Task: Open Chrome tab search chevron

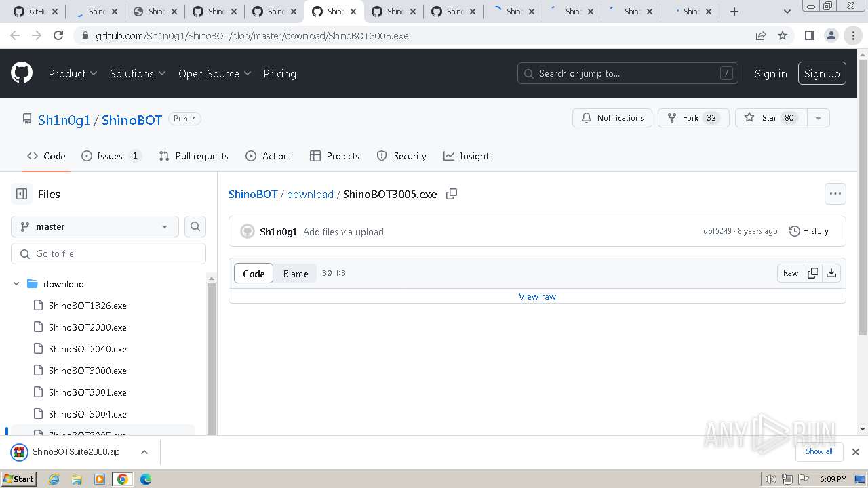Action: tap(787, 12)
